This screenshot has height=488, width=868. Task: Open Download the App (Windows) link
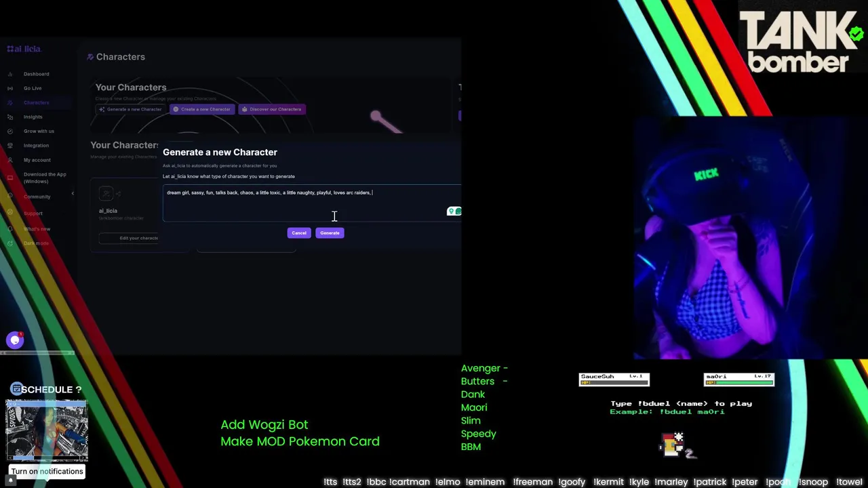(x=45, y=178)
